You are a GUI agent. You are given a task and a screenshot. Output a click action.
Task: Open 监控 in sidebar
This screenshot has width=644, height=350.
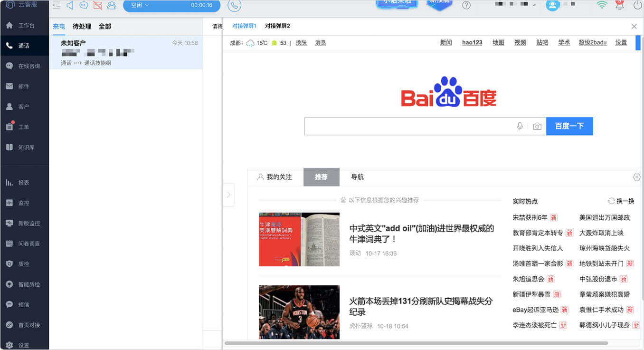(24, 203)
